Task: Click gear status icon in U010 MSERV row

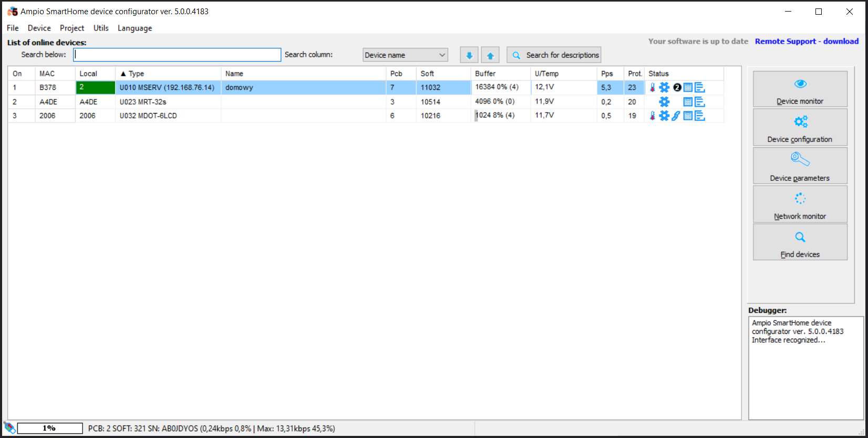Action: 664,87
